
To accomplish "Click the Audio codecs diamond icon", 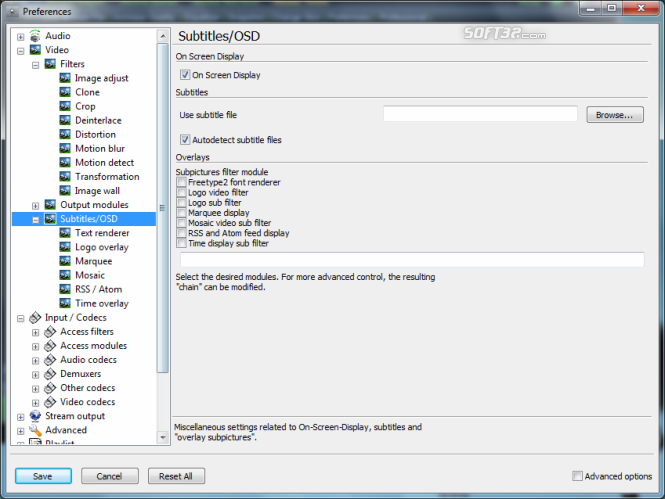I will 50,360.
